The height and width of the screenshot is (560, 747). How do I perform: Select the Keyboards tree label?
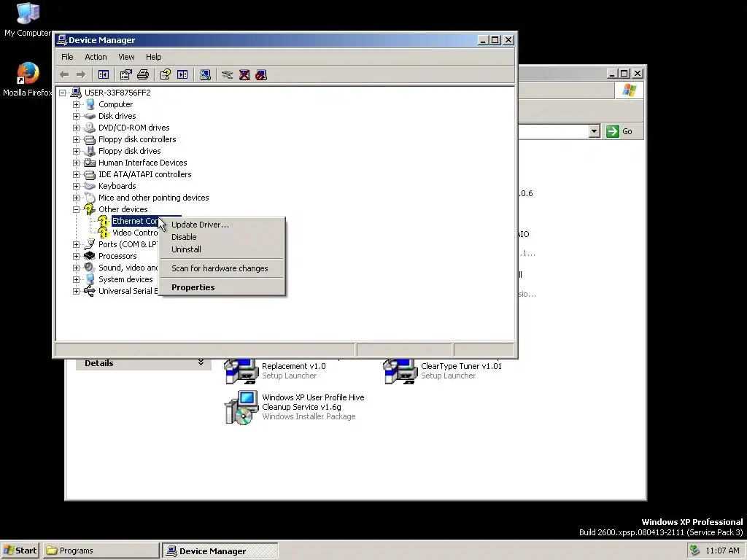pos(117,186)
